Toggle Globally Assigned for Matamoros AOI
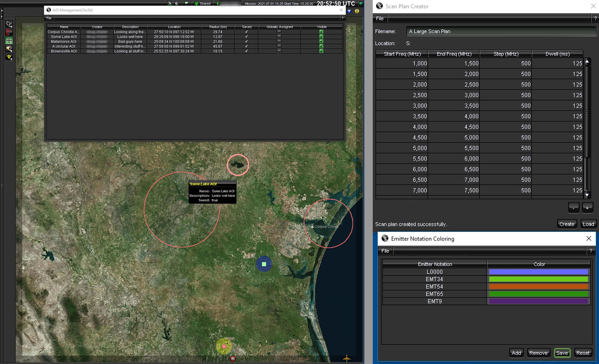This screenshot has width=599, height=364. [279, 41]
